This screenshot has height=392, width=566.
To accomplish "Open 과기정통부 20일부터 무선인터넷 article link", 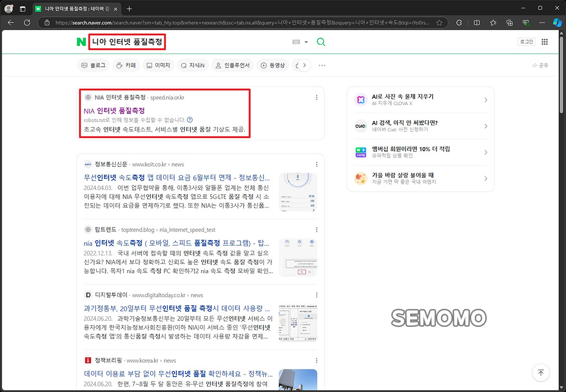I will click(x=176, y=308).
